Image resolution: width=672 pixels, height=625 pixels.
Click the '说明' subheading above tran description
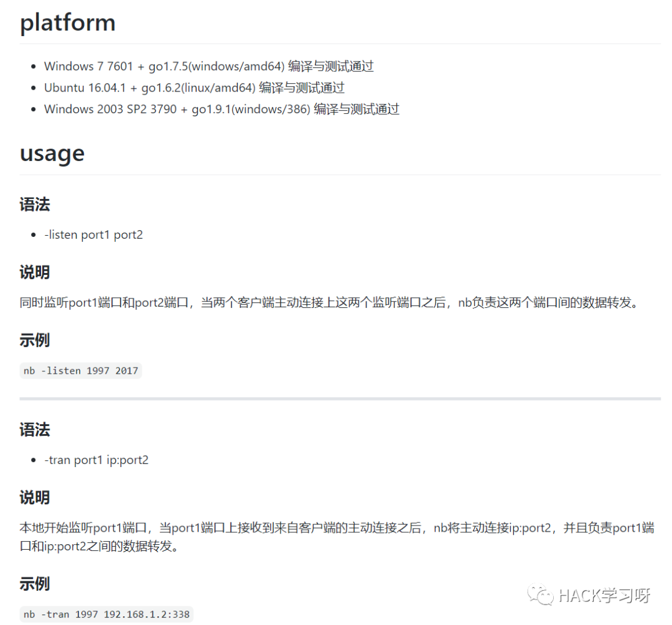35,498
